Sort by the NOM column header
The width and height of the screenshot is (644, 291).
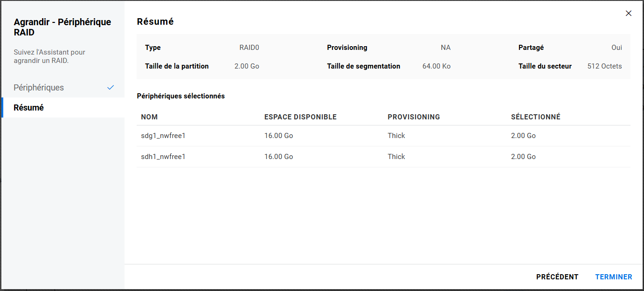click(152, 117)
